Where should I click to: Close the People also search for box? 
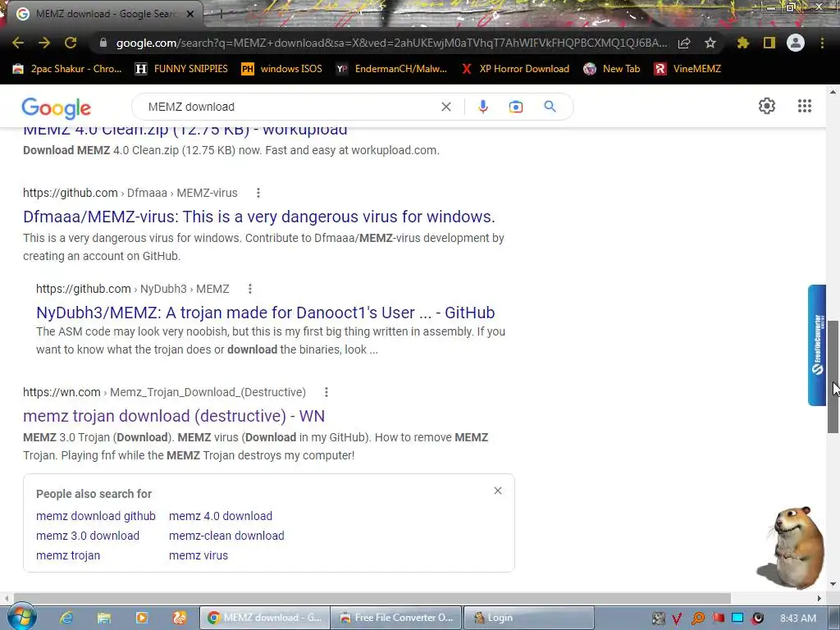498,491
